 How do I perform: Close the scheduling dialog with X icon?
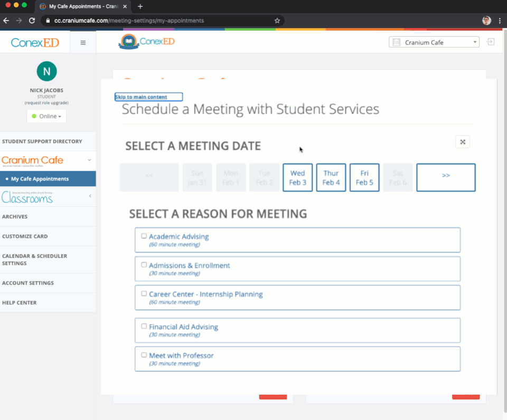tap(463, 142)
